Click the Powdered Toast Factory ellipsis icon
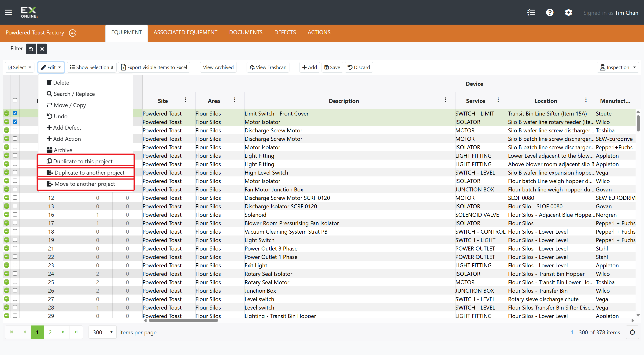644x355 pixels. click(x=73, y=33)
